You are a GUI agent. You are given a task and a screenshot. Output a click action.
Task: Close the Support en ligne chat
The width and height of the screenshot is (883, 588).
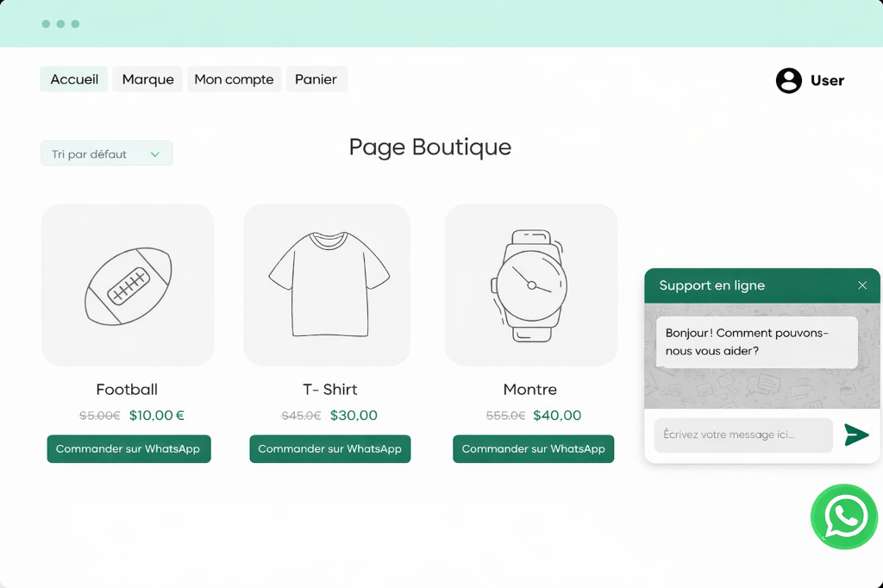click(862, 285)
